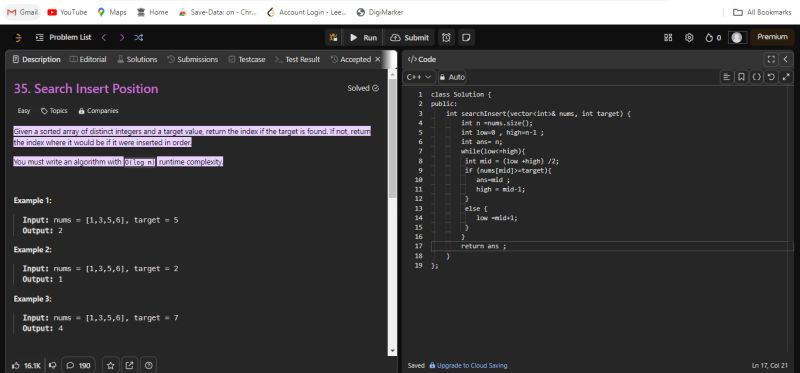The image size is (800, 373).
Task: Open YouTube bookmark
Action: (67, 12)
